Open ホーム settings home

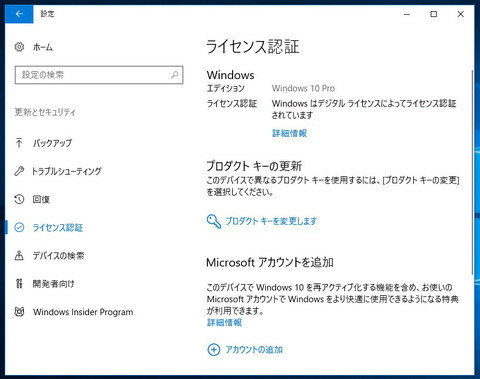click(43, 47)
